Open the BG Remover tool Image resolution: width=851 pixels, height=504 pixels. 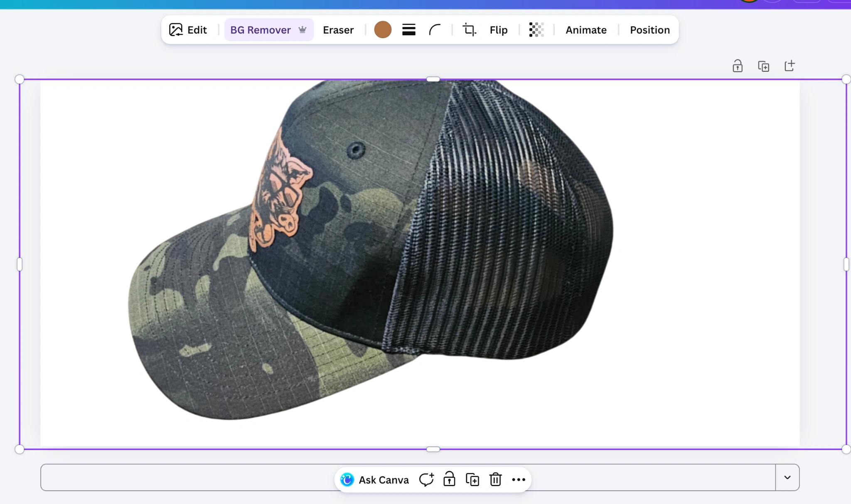coord(268,30)
